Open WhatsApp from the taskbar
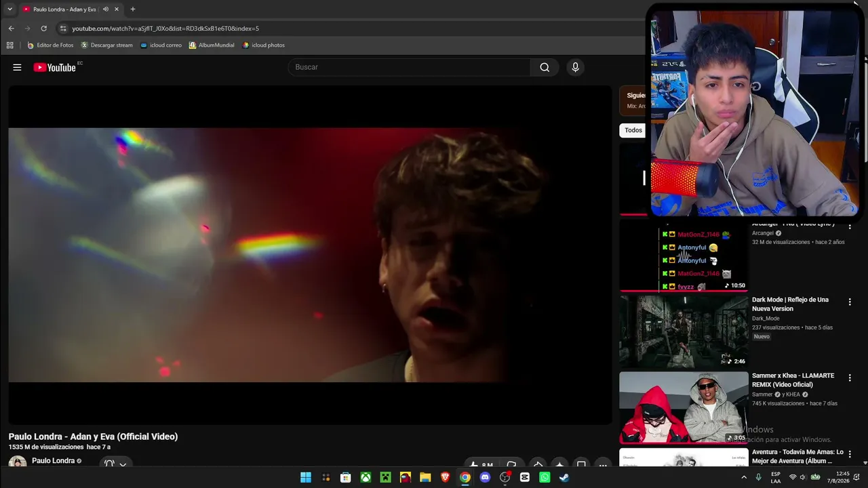The height and width of the screenshot is (488, 868). tap(545, 477)
